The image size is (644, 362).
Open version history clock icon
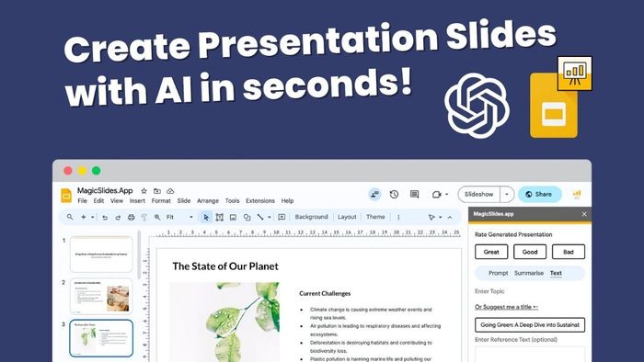click(x=394, y=195)
